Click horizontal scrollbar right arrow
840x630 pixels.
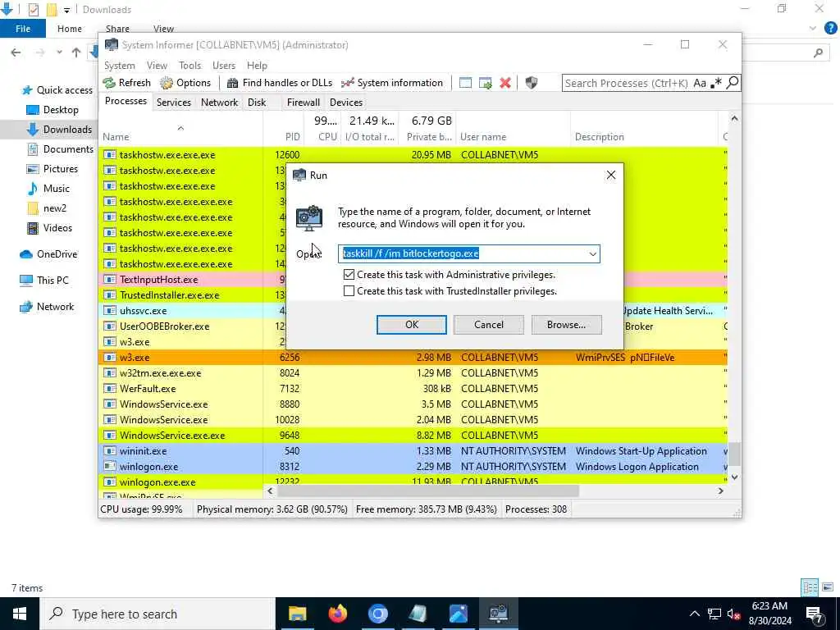[x=720, y=491]
